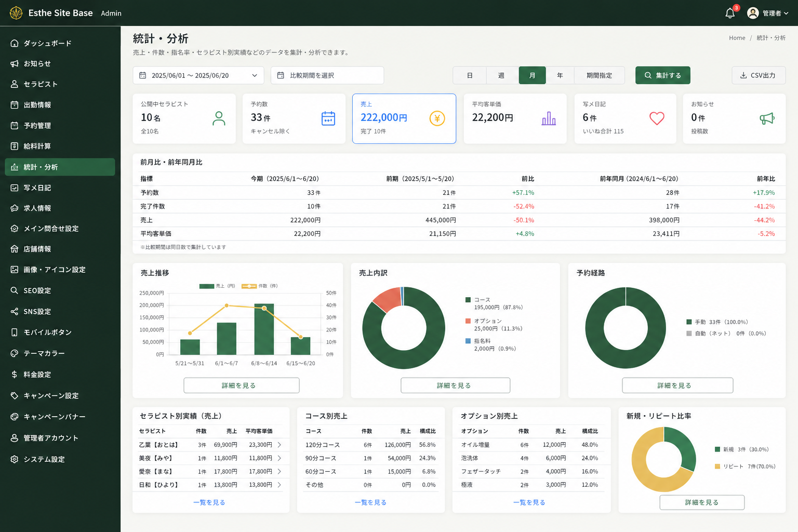The image size is (798, 532).
Task: Click the 集計する button
Action: (662, 75)
